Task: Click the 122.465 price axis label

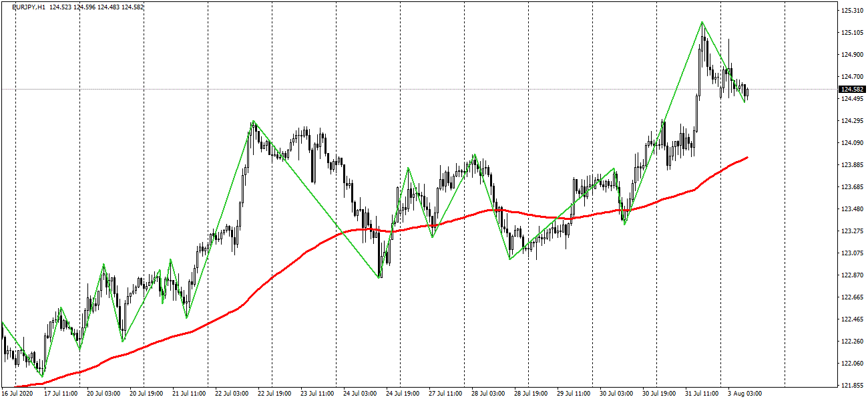Action: (853, 319)
